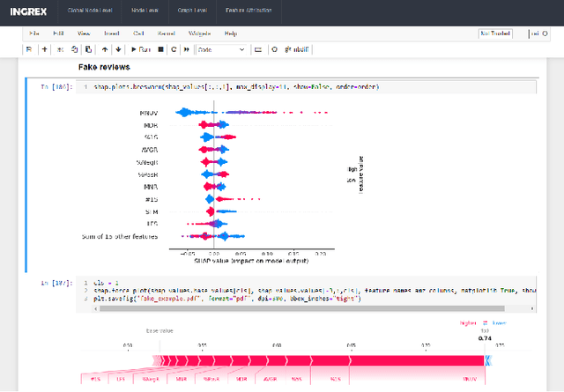Click the Not Trusted notebook button

496,33
